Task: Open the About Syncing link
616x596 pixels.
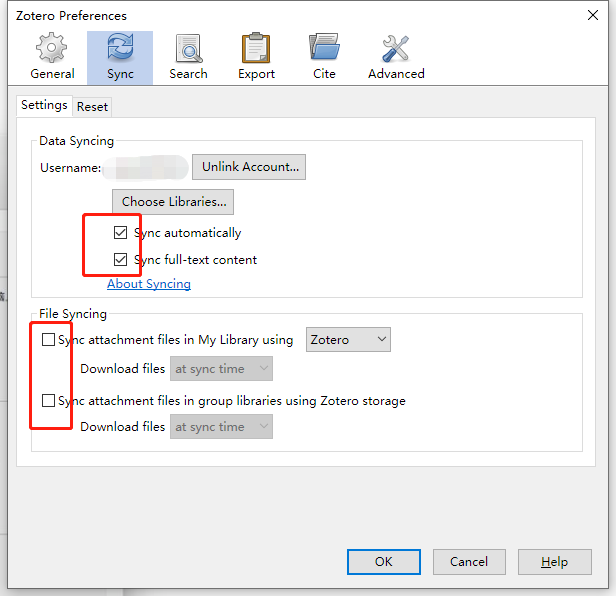Action: click(x=149, y=284)
